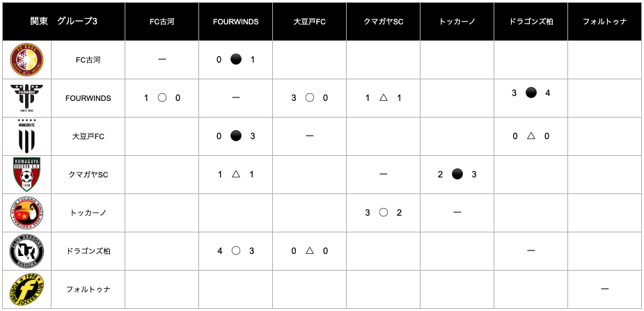Image resolution: width=644 pixels, height=311 pixels.
Task: Click the 関東 グループ3 header cell
Action: tap(63, 22)
